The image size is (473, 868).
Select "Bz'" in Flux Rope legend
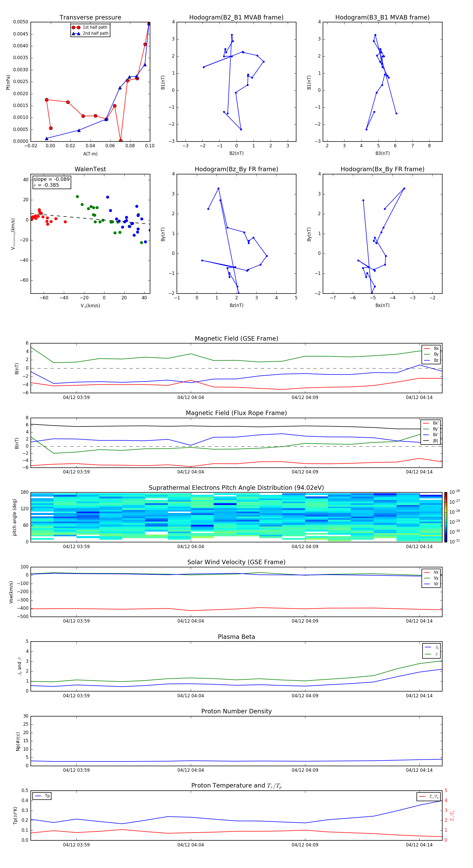[431, 435]
